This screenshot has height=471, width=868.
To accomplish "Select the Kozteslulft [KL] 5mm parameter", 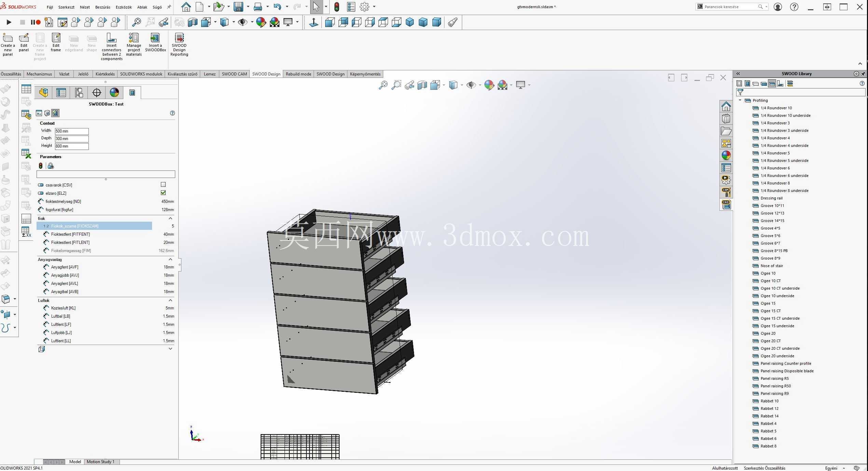I will tap(106, 308).
